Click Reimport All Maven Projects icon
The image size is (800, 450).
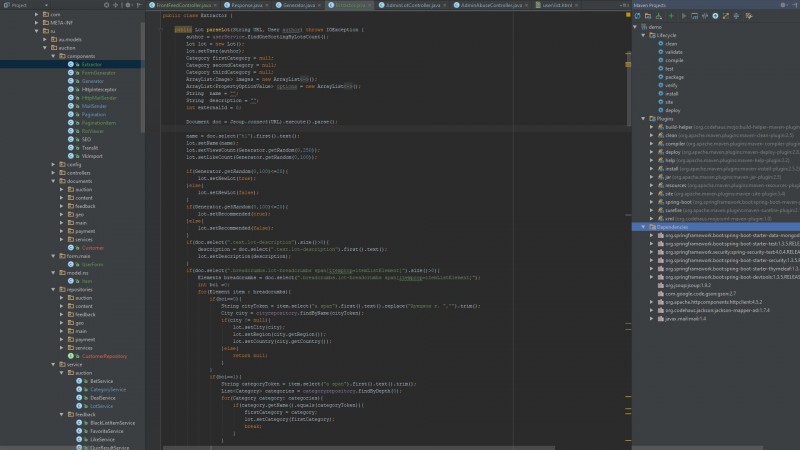tap(638, 16)
